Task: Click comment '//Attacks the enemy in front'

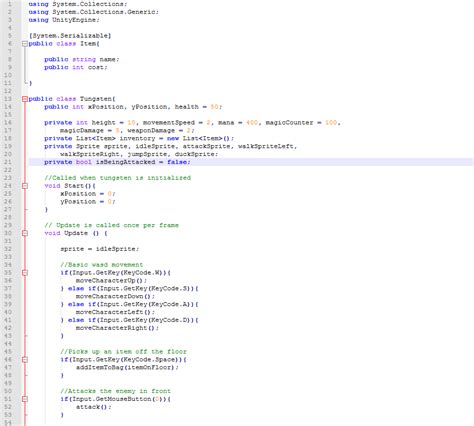Action: tap(116, 391)
